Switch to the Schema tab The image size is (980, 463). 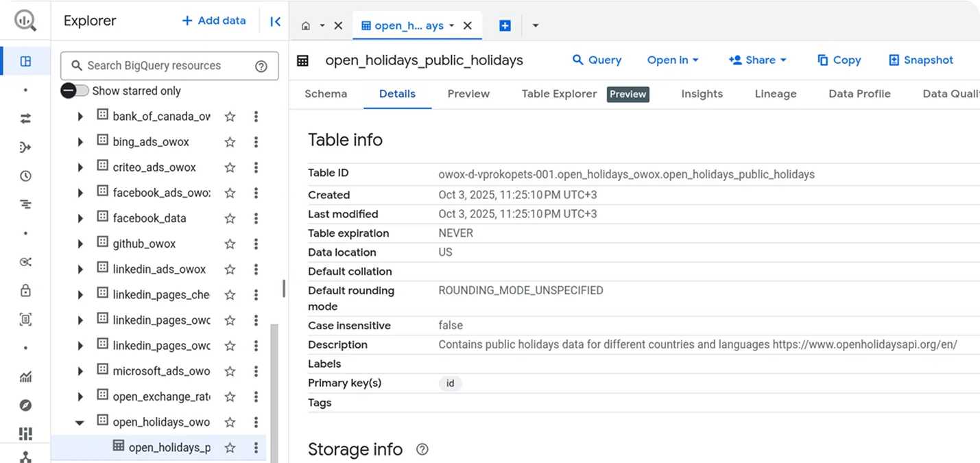coord(326,94)
